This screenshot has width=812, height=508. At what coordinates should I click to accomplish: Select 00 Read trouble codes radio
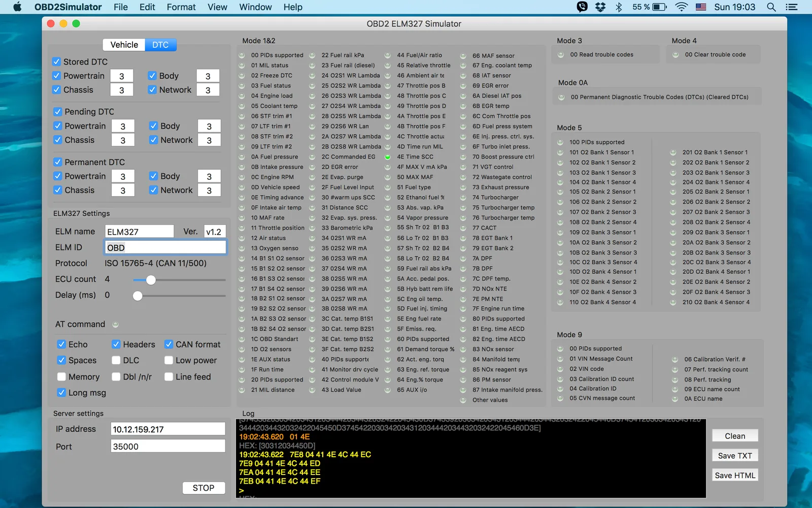pyautogui.click(x=561, y=55)
